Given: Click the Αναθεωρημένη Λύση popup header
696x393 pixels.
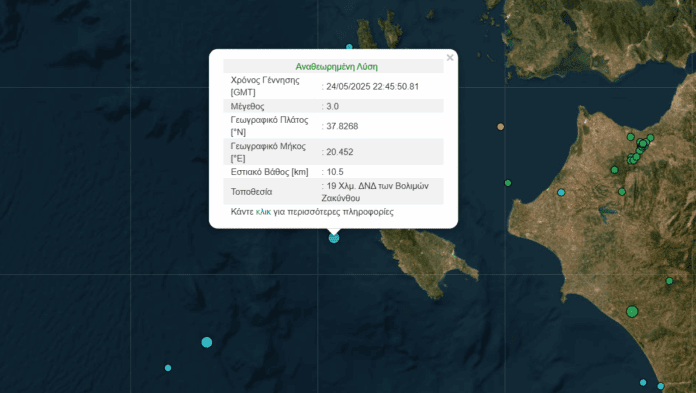Looking at the screenshot, I should click(336, 67).
